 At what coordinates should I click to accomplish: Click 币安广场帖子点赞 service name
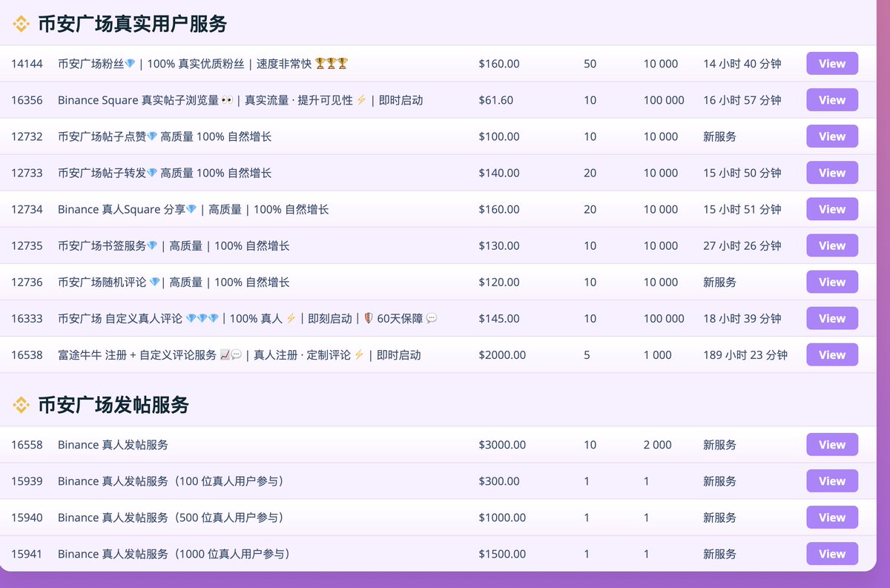tap(165, 136)
